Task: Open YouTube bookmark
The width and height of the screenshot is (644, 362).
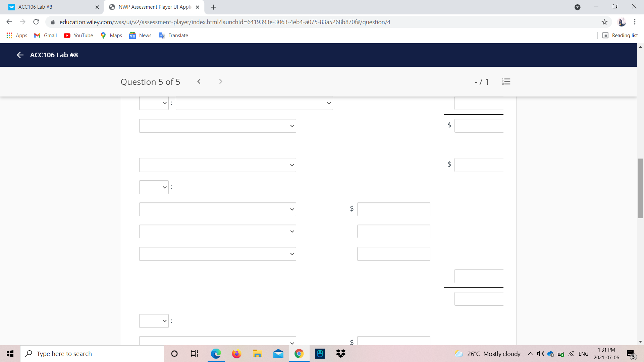Action: coord(78,36)
